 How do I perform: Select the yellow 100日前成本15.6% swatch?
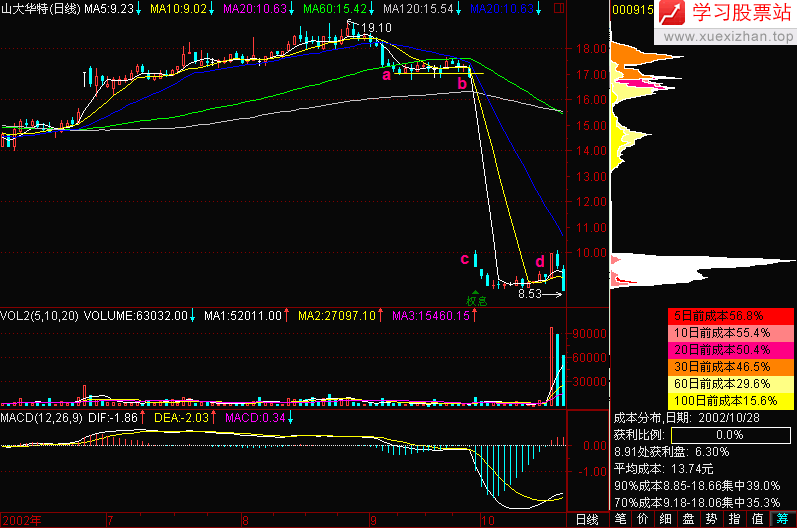click(x=730, y=401)
